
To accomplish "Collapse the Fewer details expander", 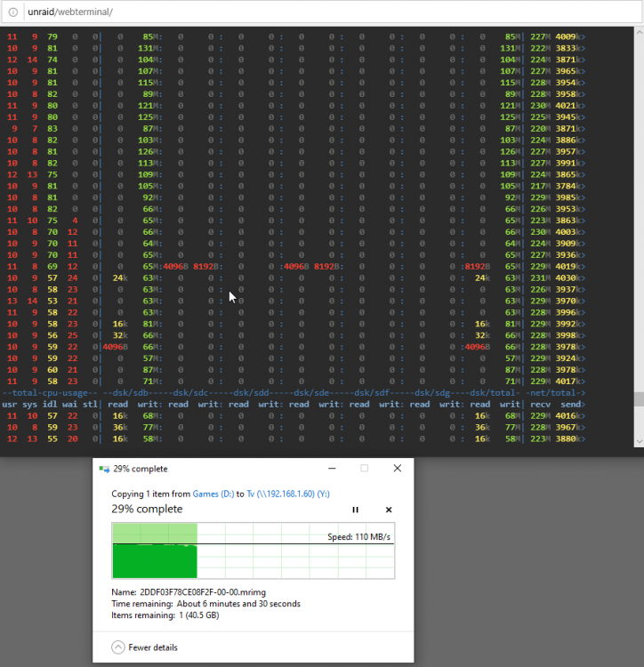I will pos(144,647).
